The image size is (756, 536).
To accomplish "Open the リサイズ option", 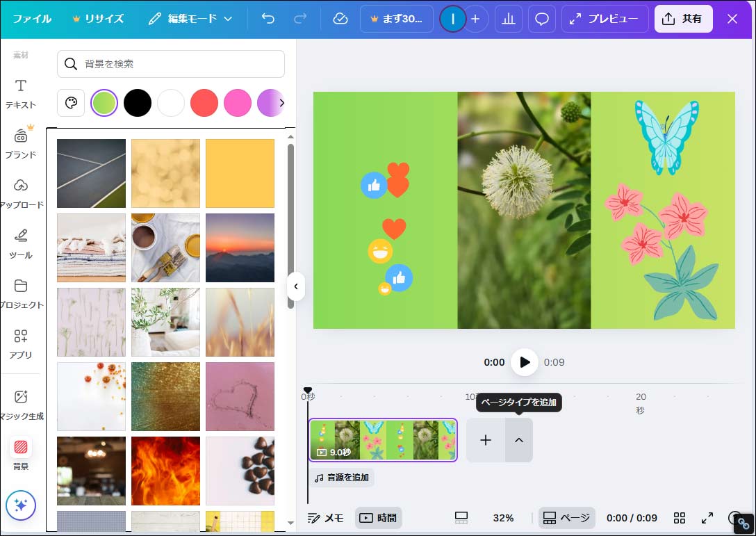I will 98,19.
